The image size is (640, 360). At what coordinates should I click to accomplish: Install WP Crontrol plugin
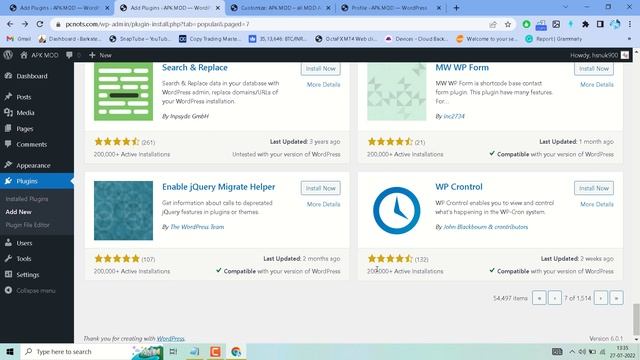(593, 188)
